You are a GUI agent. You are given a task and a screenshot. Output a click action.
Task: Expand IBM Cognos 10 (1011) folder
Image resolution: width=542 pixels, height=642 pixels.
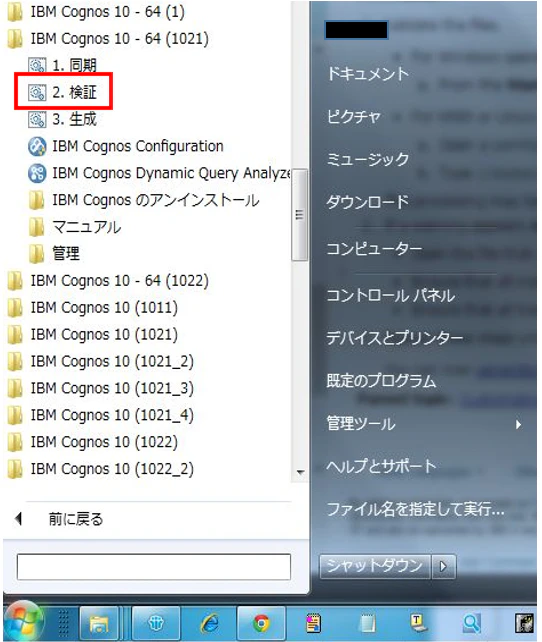(93, 307)
